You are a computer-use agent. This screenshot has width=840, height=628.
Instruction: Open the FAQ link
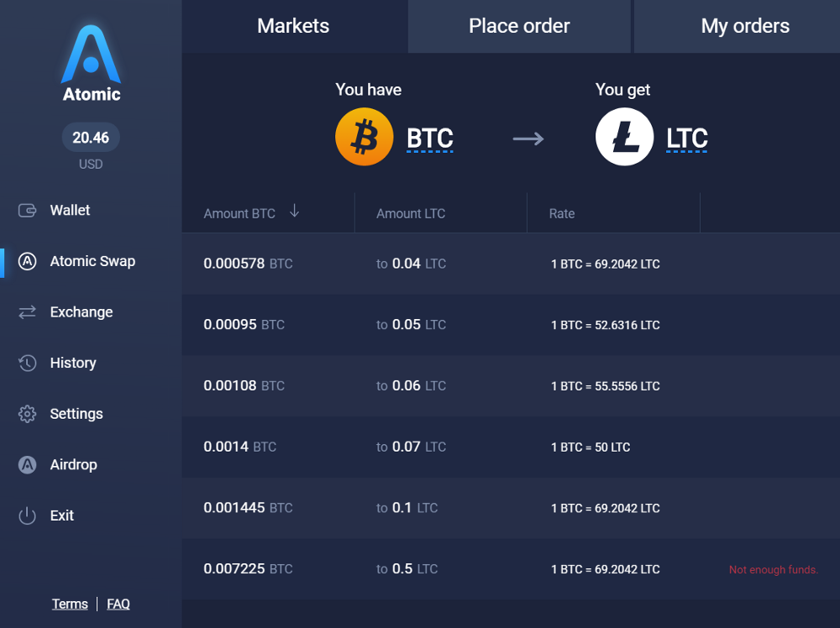click(118, 604)
